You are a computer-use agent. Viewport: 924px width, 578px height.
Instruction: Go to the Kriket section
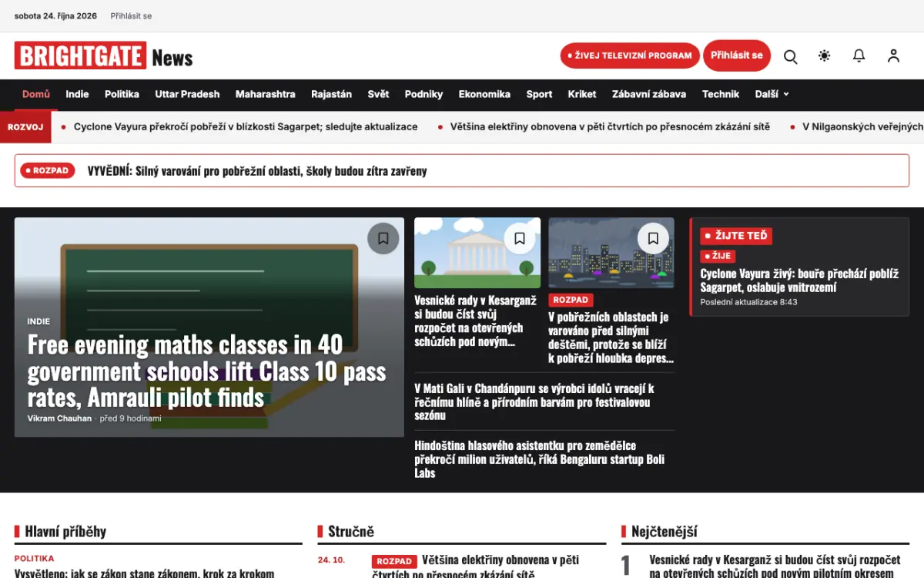[582, 94]
